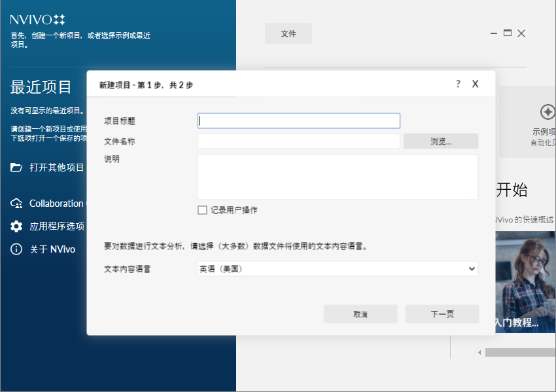The height and width of the screenshot is (392, 556).
Task: Enable the 记录用户操作 checkbox
Action: (x=203, y=210)
